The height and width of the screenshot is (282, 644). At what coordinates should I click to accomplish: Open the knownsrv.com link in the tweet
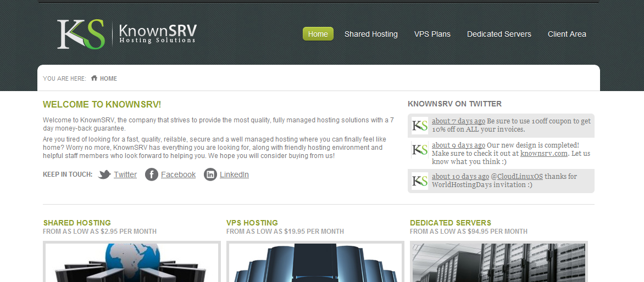pyautogui.click(x=544, y=153)
